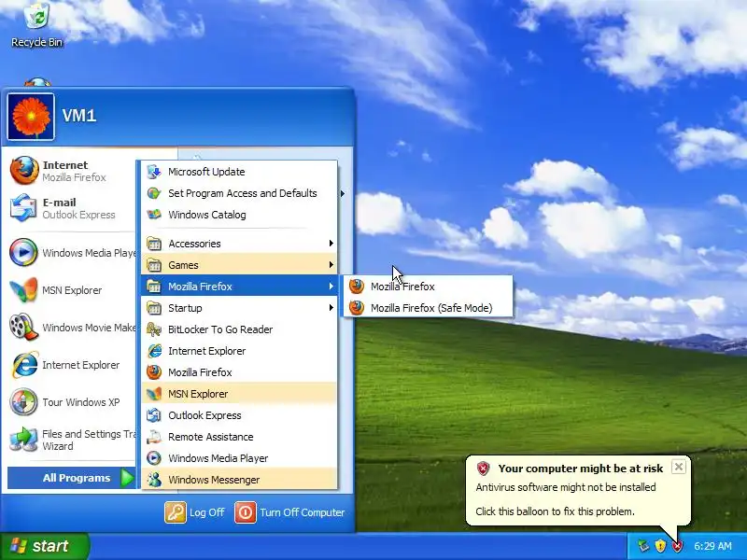Launch Internet Explorer from All Programs list
747x560 pixels.
239,351
